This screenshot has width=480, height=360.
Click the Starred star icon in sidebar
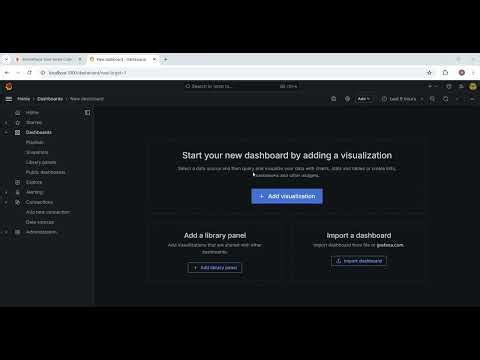[x=18, y=123]
